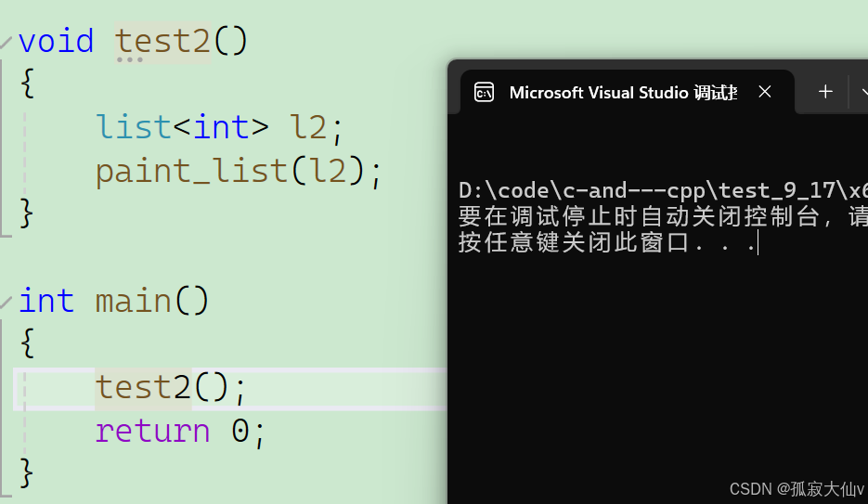Viewport: 868px width, 504px height.
Task: Click the test2 name in function definition
Action: pos(162,41)
